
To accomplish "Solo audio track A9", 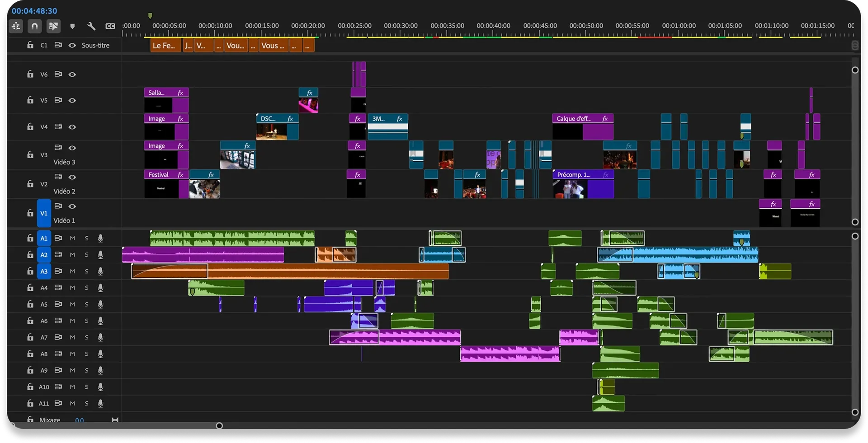I will 86,370.
